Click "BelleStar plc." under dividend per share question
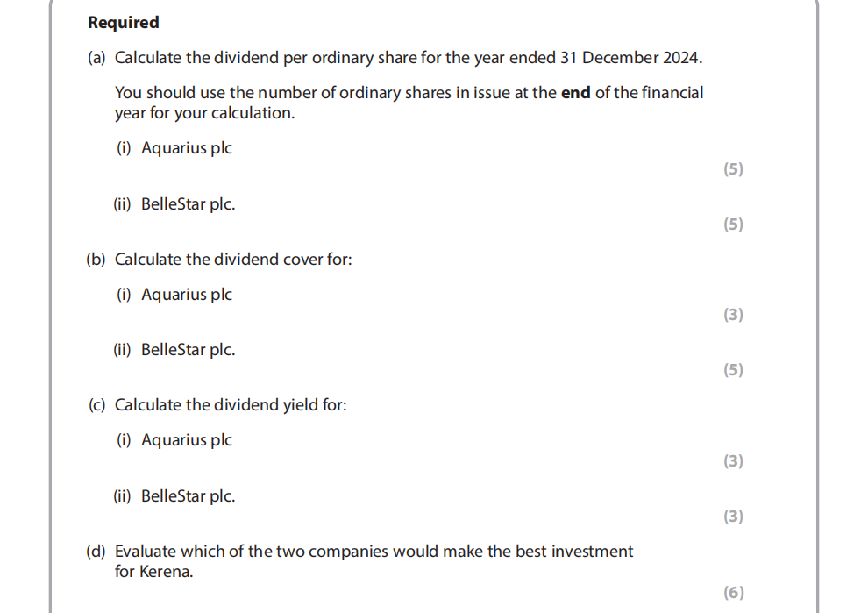 coord(188,204)
